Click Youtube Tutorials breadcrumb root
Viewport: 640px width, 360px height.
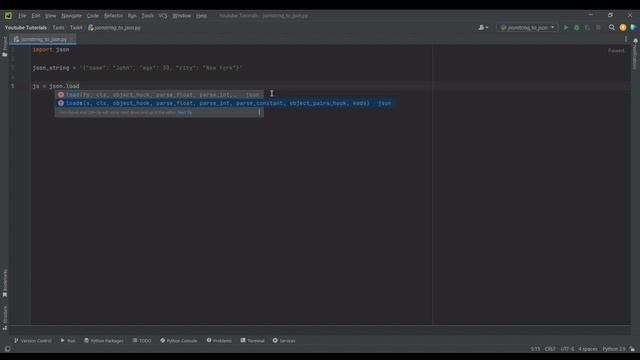(26, 28)
